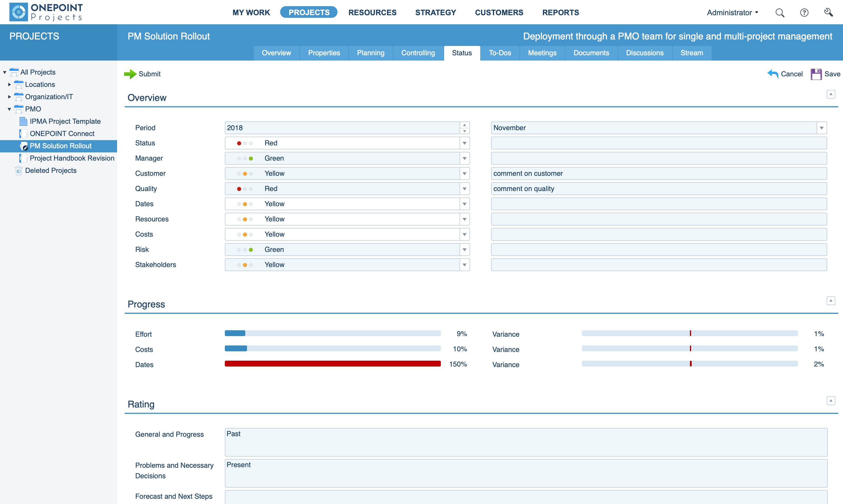
Task: Click the ONEPOINT Projects logo
Action: click(x=46, y=12)
